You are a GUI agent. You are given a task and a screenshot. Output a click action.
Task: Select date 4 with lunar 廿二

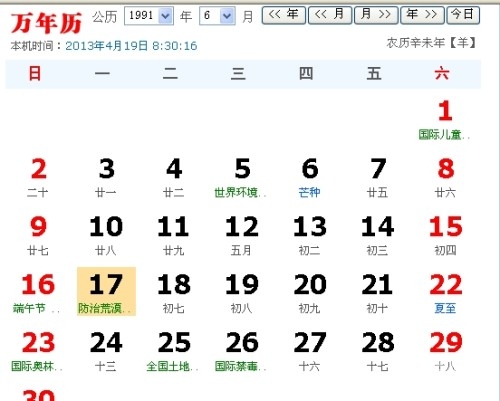click(174, 178)
